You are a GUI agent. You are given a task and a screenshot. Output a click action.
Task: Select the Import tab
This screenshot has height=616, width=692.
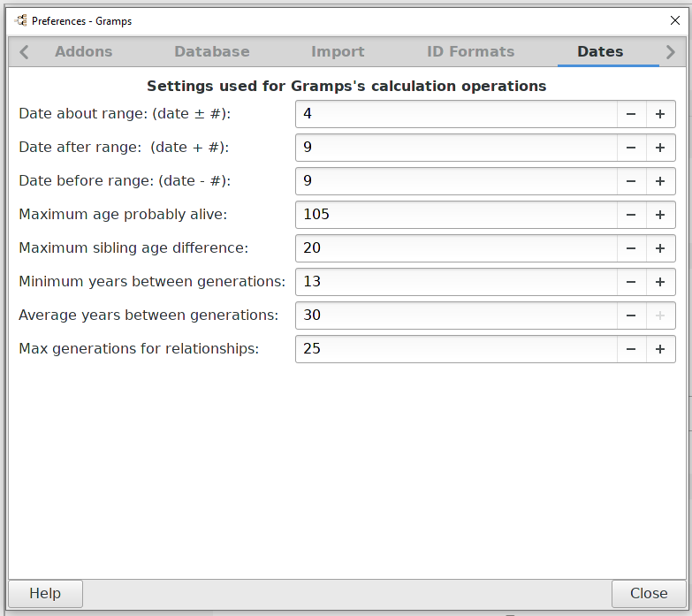[x=338, y=52]
